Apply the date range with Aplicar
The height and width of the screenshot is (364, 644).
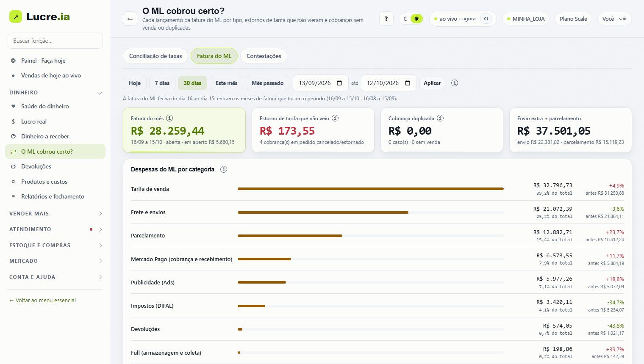click(x=432, y=83)
